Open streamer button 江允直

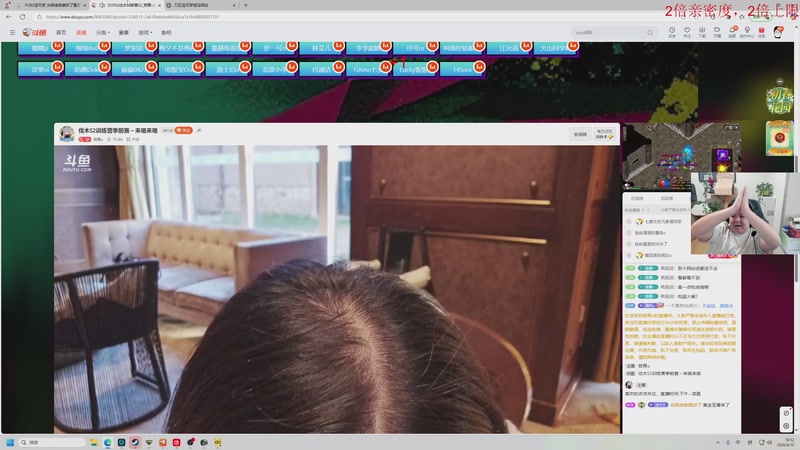tap(509, 48)
